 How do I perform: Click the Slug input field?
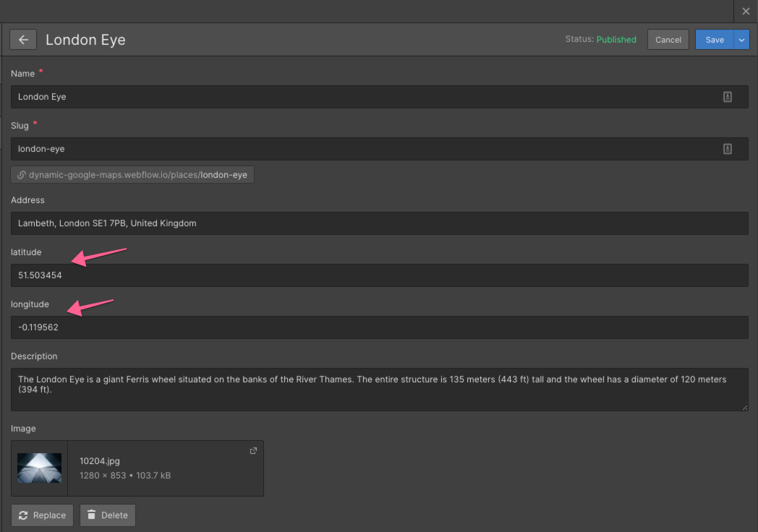[x=380, y=149]
